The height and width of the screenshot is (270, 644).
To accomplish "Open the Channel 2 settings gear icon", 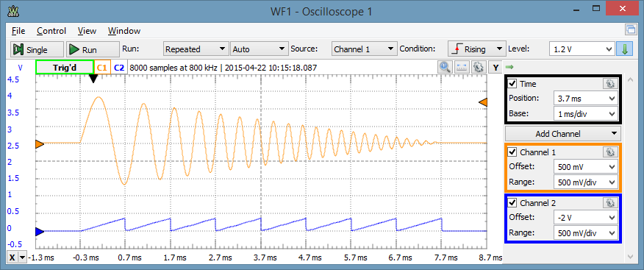I will pos(609,202).
